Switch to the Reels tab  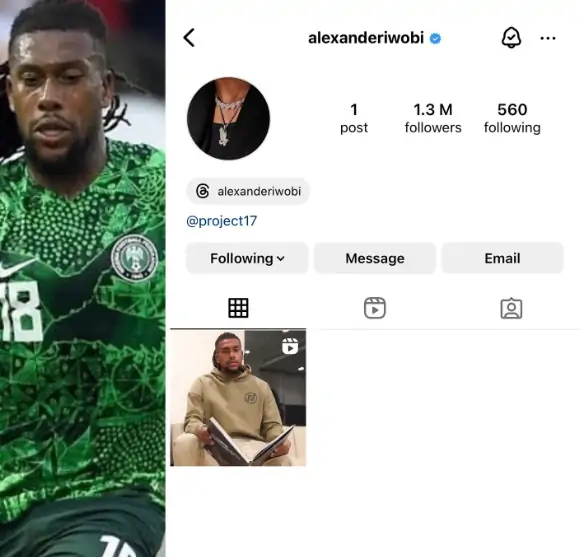pos(375,308)
